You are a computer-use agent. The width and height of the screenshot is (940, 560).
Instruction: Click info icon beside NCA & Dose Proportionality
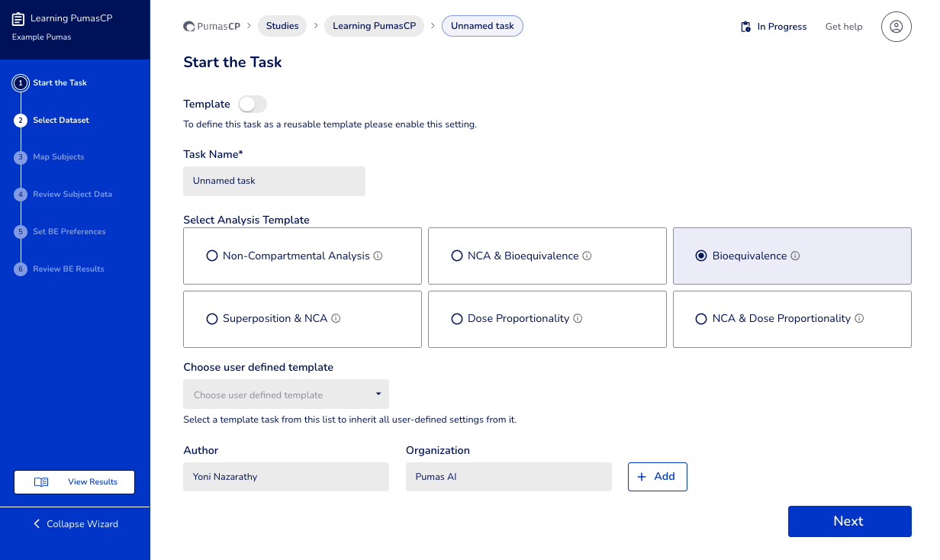859,319
